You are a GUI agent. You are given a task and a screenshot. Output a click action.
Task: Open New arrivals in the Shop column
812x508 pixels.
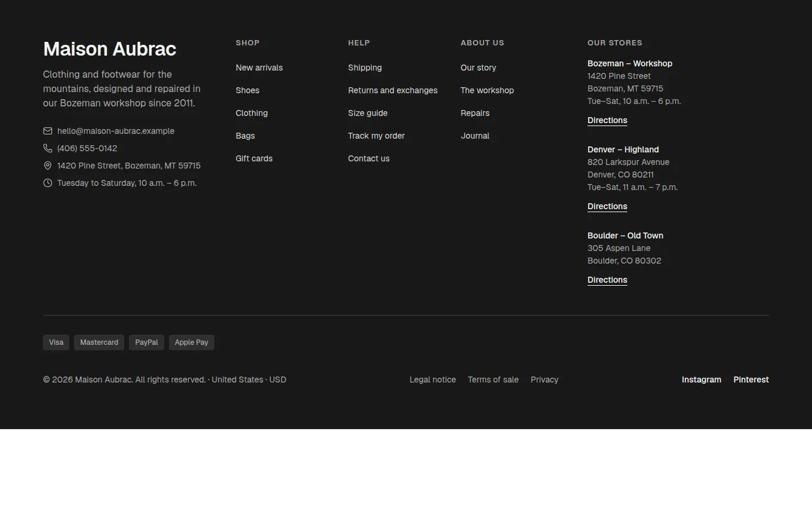pos(259,68)
